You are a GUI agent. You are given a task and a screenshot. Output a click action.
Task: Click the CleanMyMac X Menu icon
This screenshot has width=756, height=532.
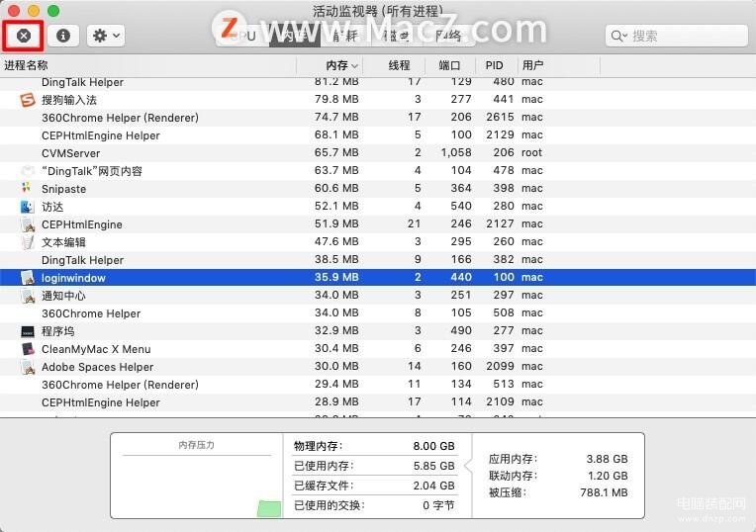[x=28, y=349]
